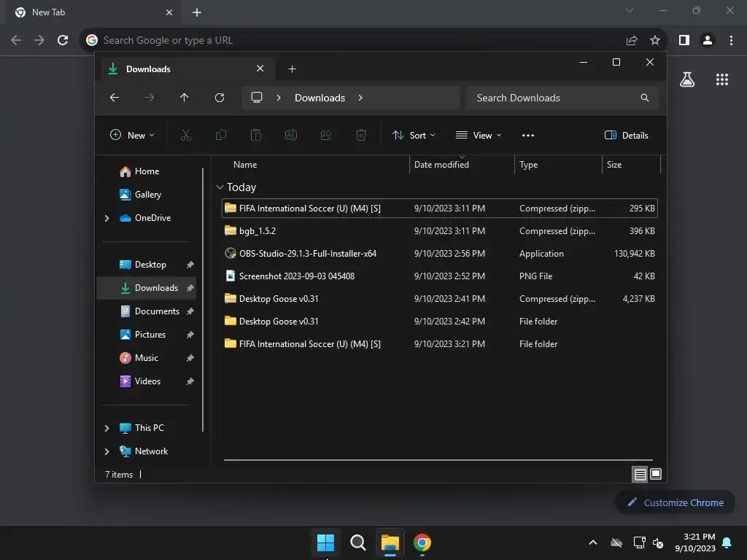Go forward in File Explorer

click(149, 98)
